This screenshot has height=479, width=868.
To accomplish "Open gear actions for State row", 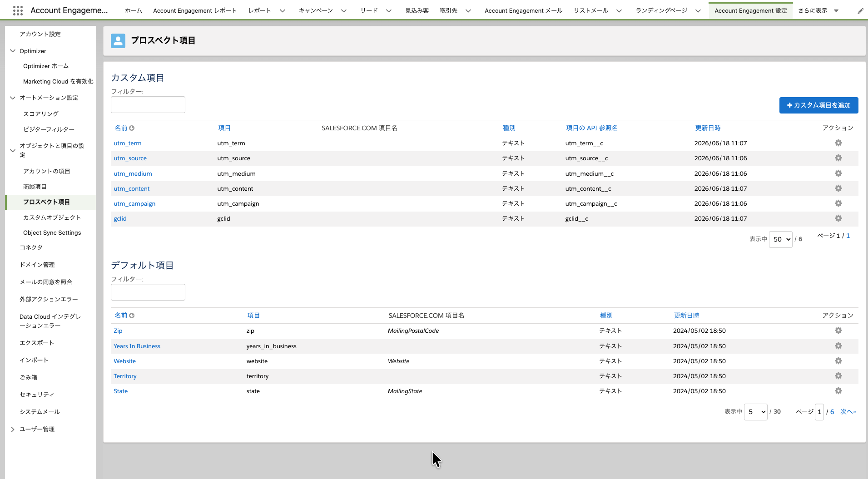I will click(838, 391).
